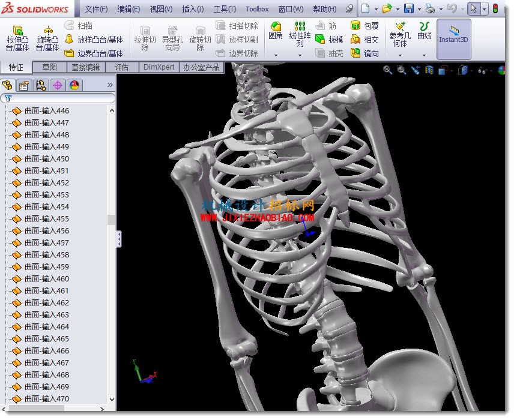514x420 pixels.
Task: Click the Revolved Boss/Base (旋转凸台/基体) tool
Action: click(47, 38)
